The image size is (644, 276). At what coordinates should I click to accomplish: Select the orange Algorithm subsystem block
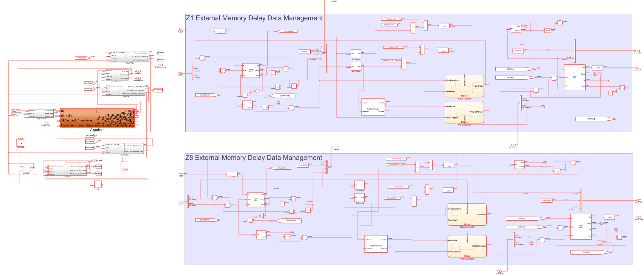click(97, 118)
